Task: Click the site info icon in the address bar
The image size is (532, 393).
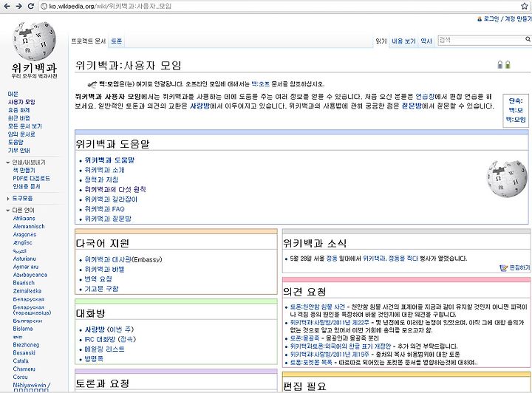Action: 44,6
